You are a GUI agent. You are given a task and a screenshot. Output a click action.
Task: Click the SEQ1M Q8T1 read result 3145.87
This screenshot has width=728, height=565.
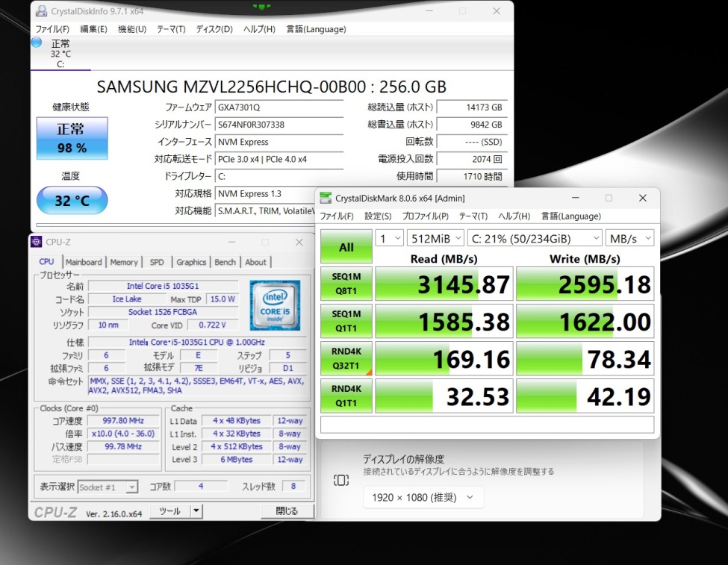[444, 284]
